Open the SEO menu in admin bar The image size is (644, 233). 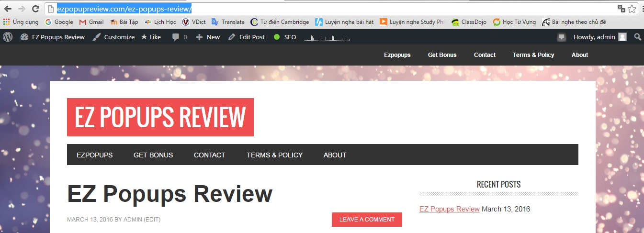pyautogui.click(x=285, y=37)
